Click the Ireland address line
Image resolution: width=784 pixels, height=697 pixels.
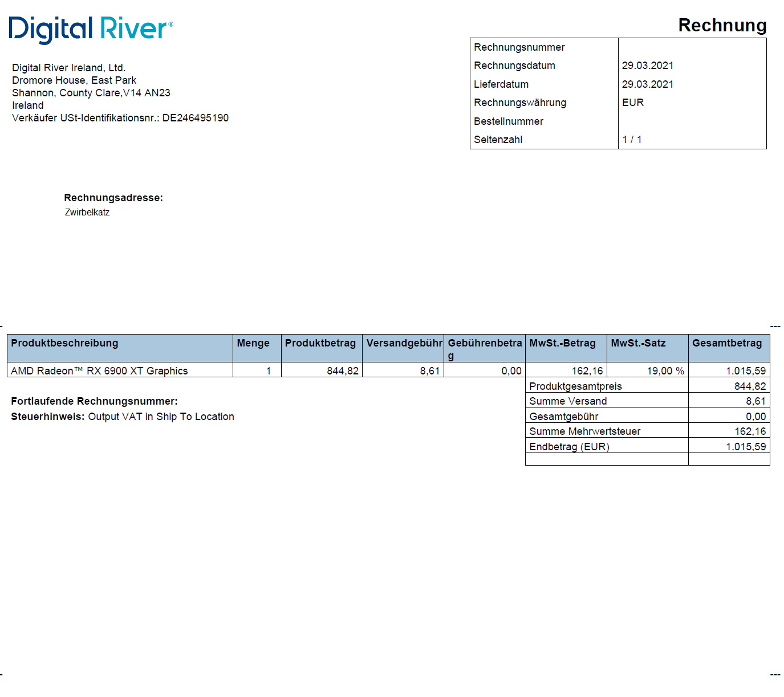click(x=28, y=105)
